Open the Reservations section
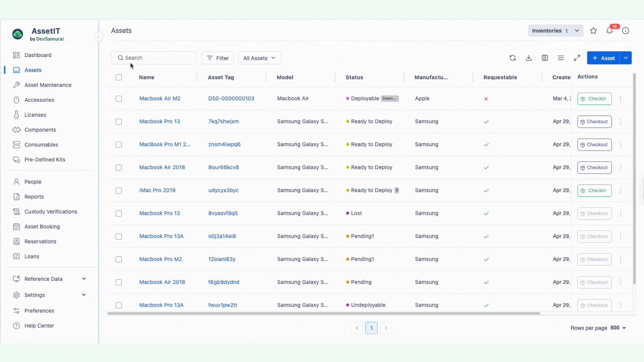The image size is (644, 362). (x=40, y=241)
